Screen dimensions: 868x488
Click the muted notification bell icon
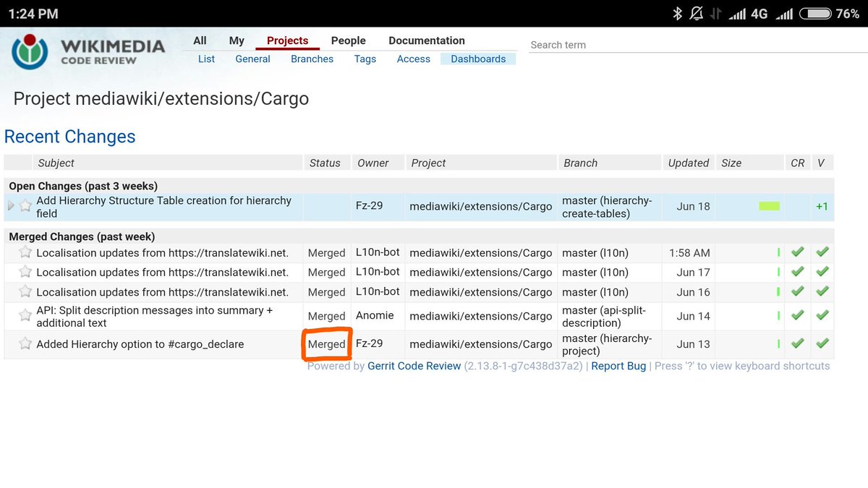click(697, 13)
